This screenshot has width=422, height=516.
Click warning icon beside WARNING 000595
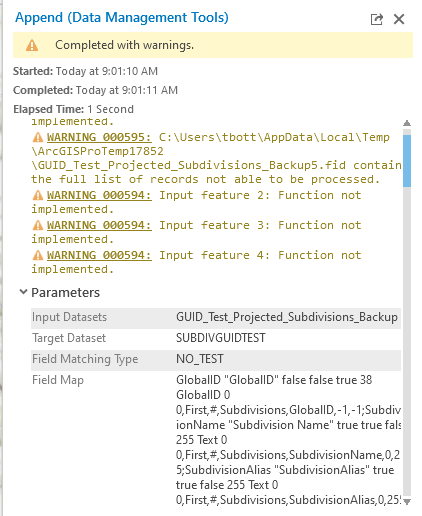(x=38, y=137)
